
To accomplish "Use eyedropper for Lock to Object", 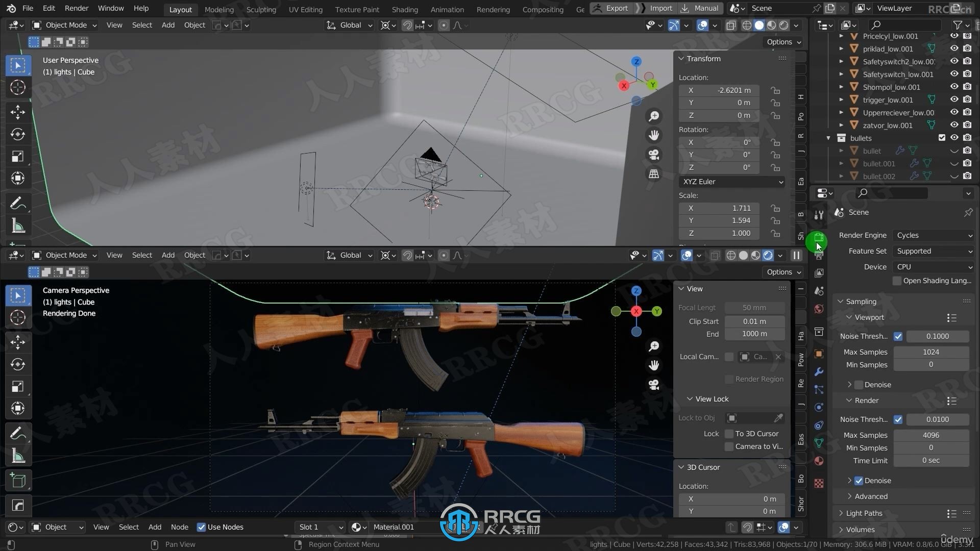I will 778,418.
